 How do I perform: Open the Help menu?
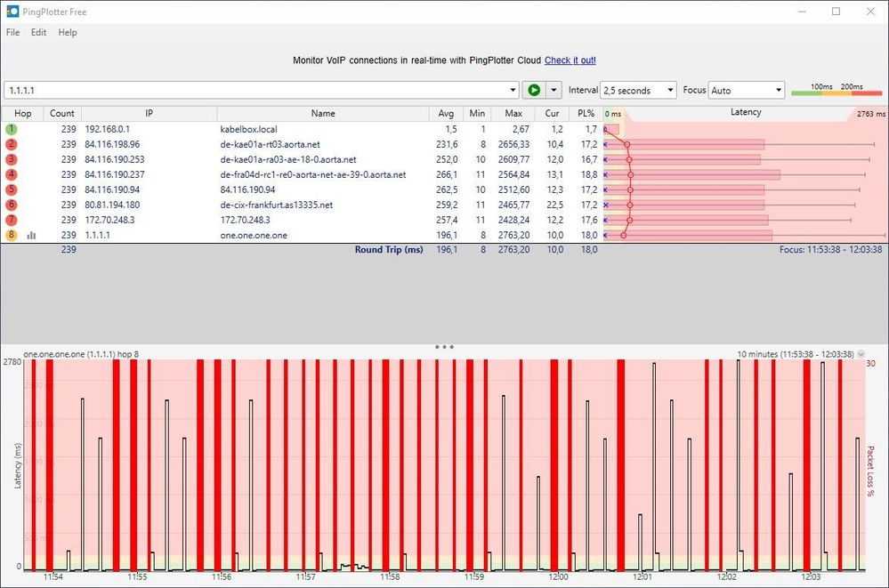(68, 33)
